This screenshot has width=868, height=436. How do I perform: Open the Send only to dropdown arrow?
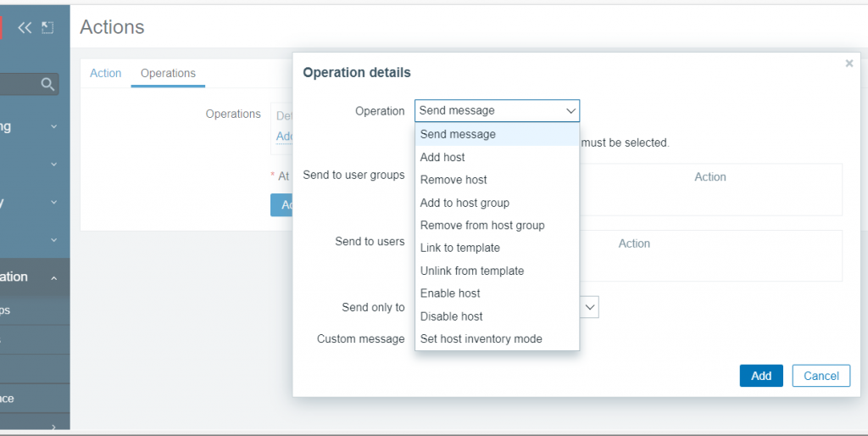pyautogui.click(x=590, y=307)
